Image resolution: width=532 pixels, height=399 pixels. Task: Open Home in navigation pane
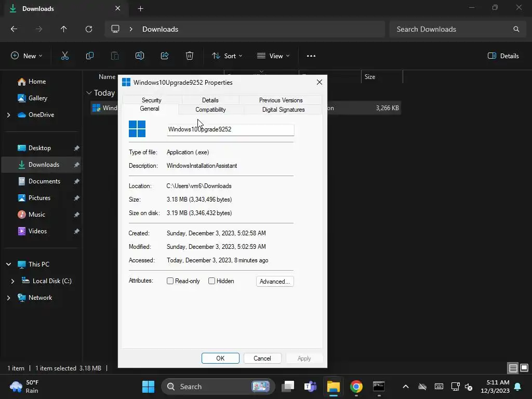click(x=37, y=82)
